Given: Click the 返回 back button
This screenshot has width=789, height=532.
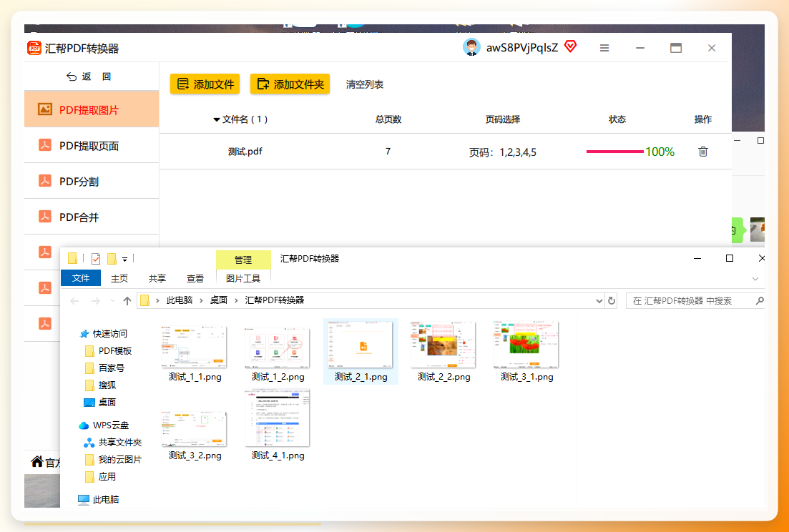Looking at the screenshot, I should 89,77.
